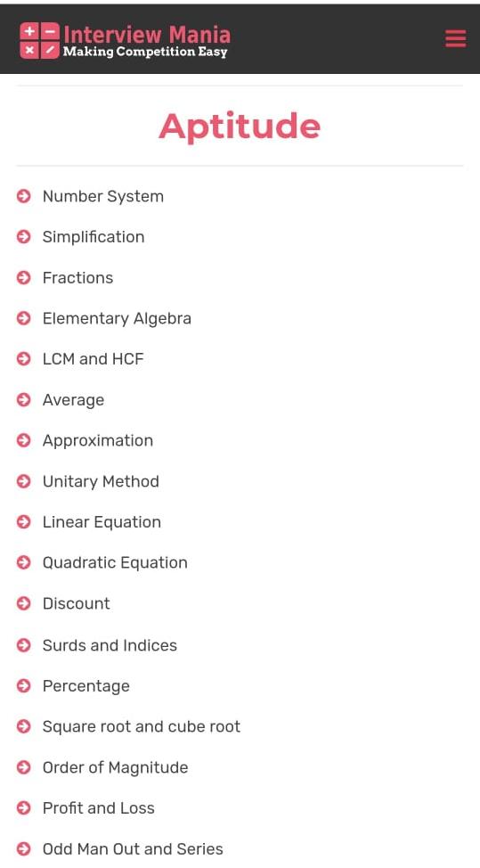Open the Simplification topic
Image resolution: width=480 pixels, height=868 pixels.
click(x=94, y=237)
